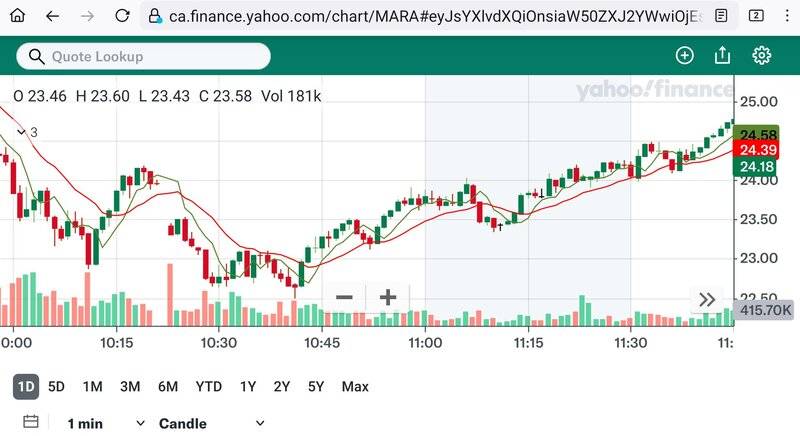The image size is (800, 436).
Task: Select the YTD time range
Action: tap(209, 386)
